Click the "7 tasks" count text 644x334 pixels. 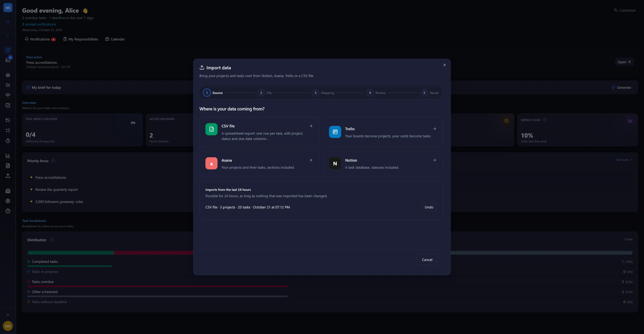[x=628, y=240]
